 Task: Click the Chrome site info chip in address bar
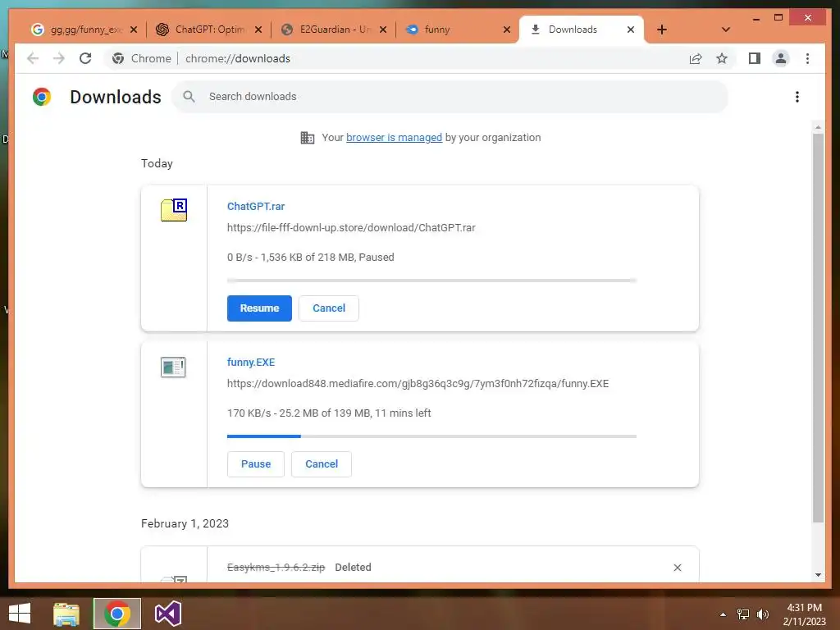[x=141, y=58]
